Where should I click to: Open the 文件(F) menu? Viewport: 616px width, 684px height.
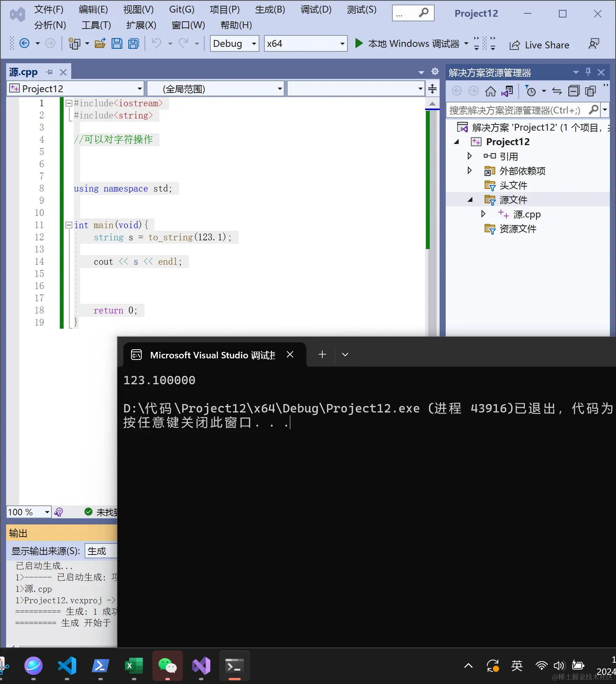[x=49, y=9]
